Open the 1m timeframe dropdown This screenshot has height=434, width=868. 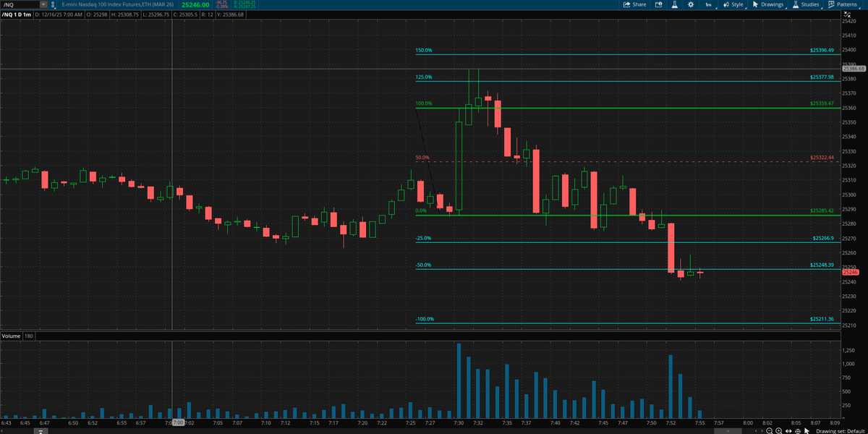(x=709, y=4)
